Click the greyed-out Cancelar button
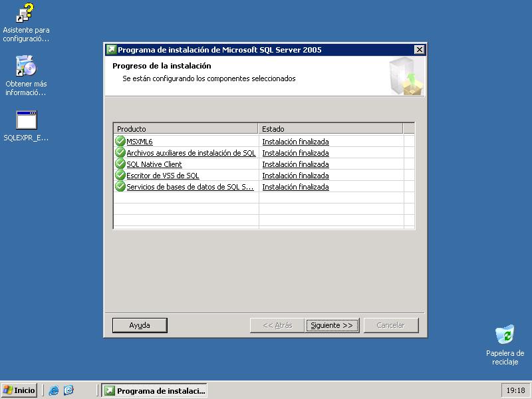532x399 pixels. [391, 325]
